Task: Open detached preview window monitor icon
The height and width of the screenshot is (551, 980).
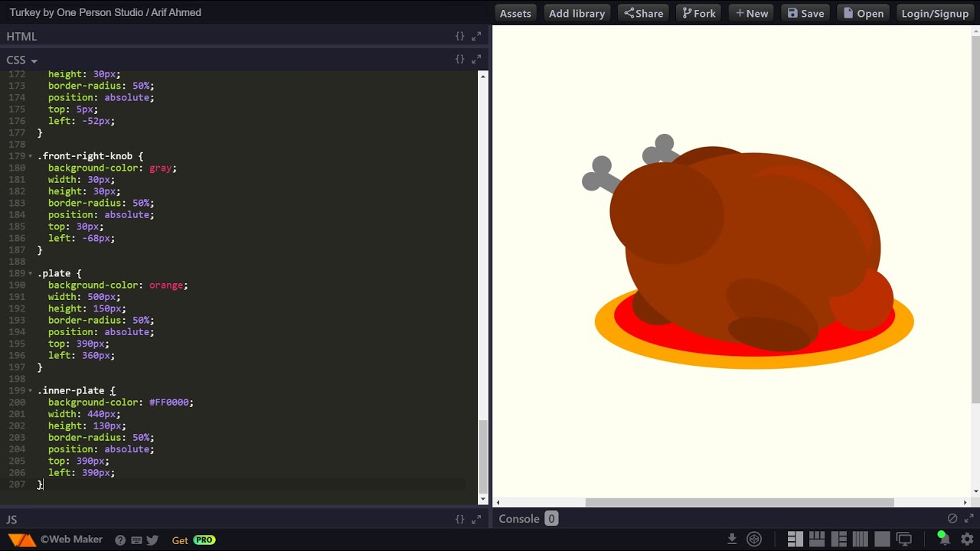Action: [x=904, y=539]
